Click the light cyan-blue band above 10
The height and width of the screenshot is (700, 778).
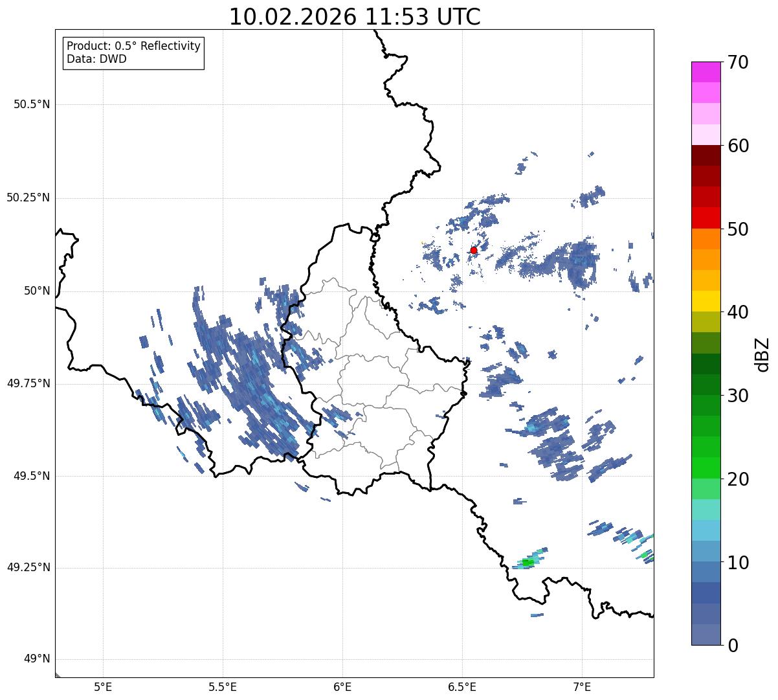pos(706,530)
